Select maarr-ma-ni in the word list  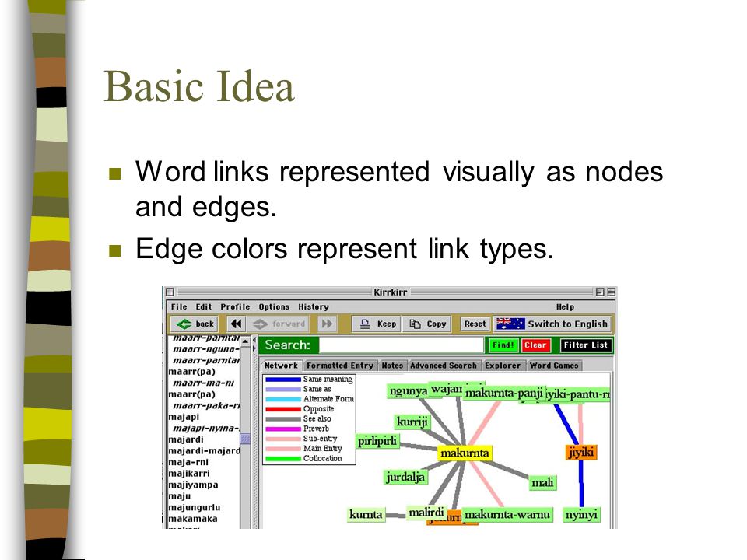coord(204,383)
